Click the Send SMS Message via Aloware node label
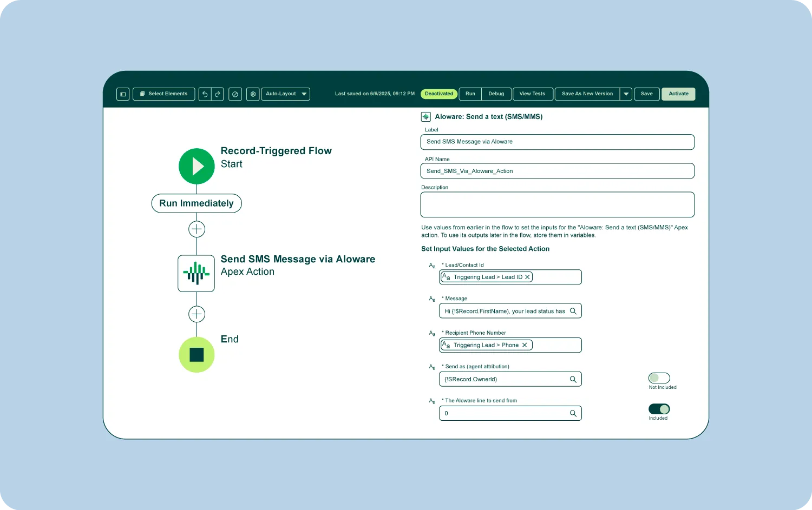 [x=298, y=259]
